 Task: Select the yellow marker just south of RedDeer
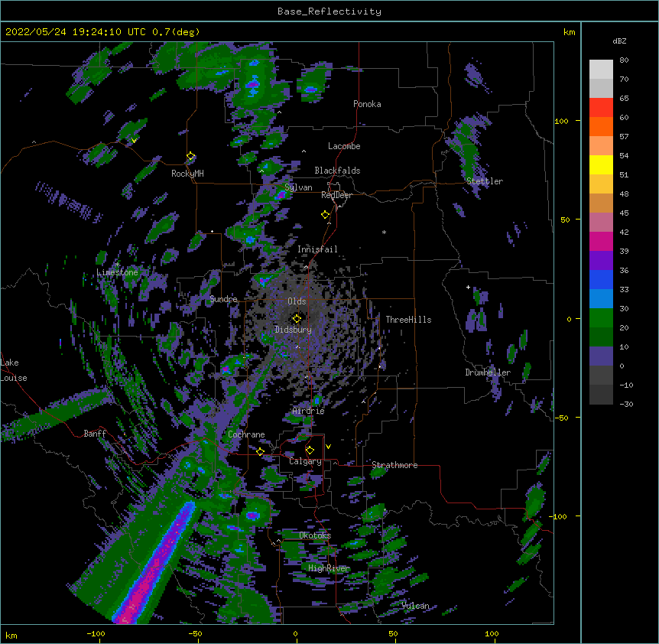(326, 215)
